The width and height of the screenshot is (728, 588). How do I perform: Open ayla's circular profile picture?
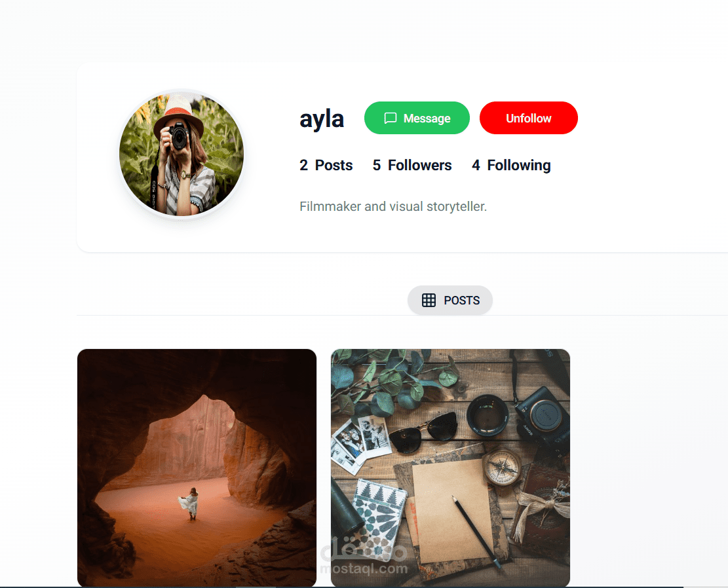coord(182,155)
